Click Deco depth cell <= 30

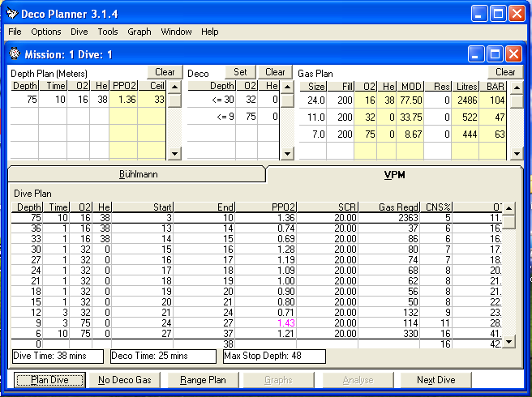click(x=212, y=100)
